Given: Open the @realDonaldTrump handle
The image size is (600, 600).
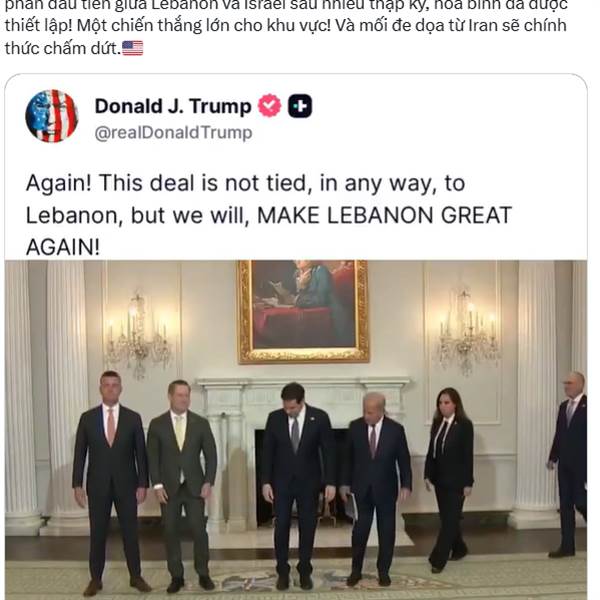Looking at the screenshot, I should [x=173, y=133].
